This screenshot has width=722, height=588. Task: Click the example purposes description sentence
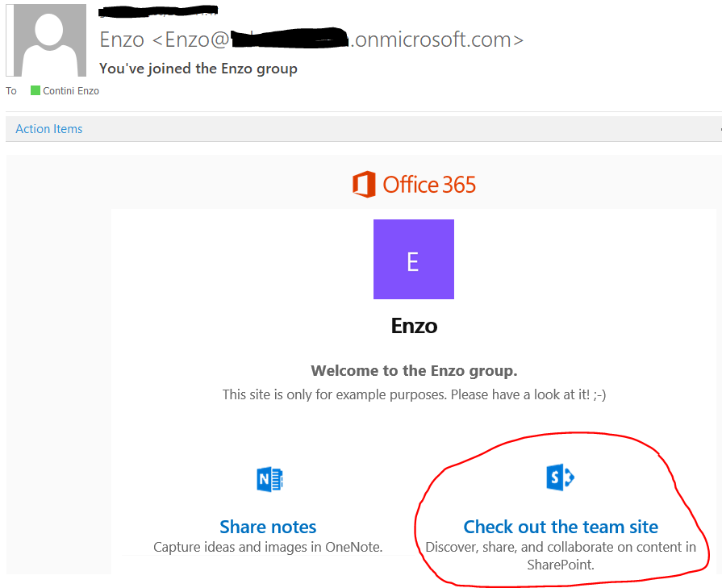pyautogui.click(x=414, y=394)
